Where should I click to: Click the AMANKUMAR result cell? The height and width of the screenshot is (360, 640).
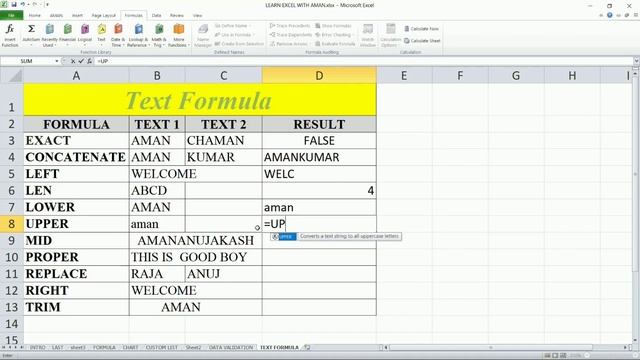(x=319, y=158)
